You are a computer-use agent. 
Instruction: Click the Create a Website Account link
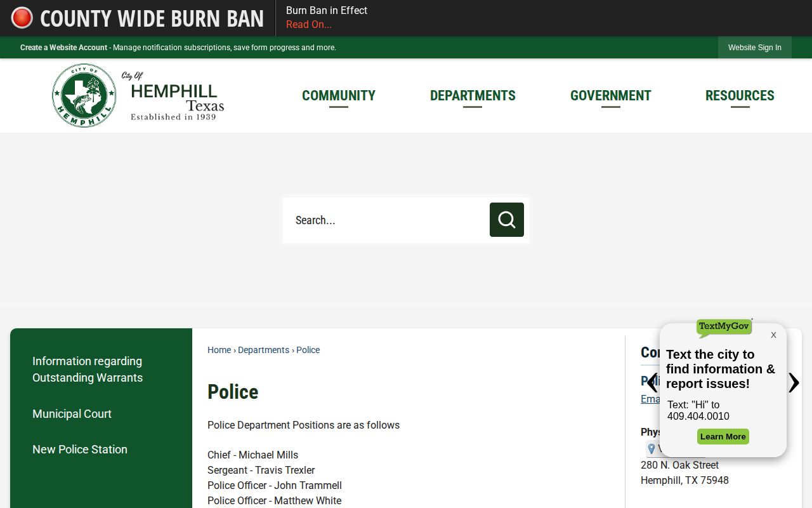coord(63,48)
